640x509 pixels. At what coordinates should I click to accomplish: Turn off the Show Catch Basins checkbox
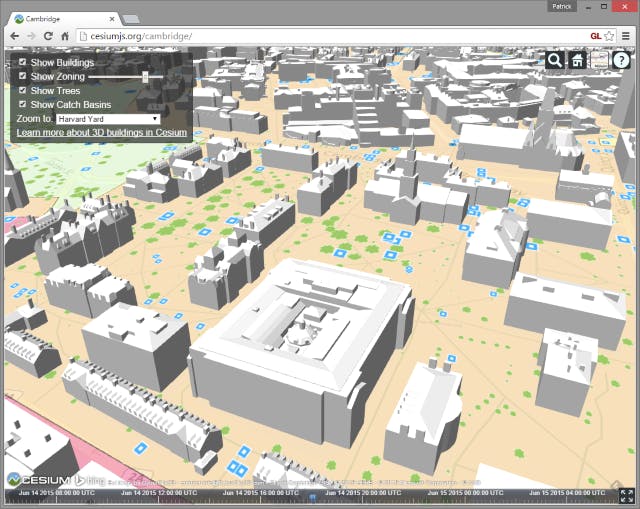[23, 104]
